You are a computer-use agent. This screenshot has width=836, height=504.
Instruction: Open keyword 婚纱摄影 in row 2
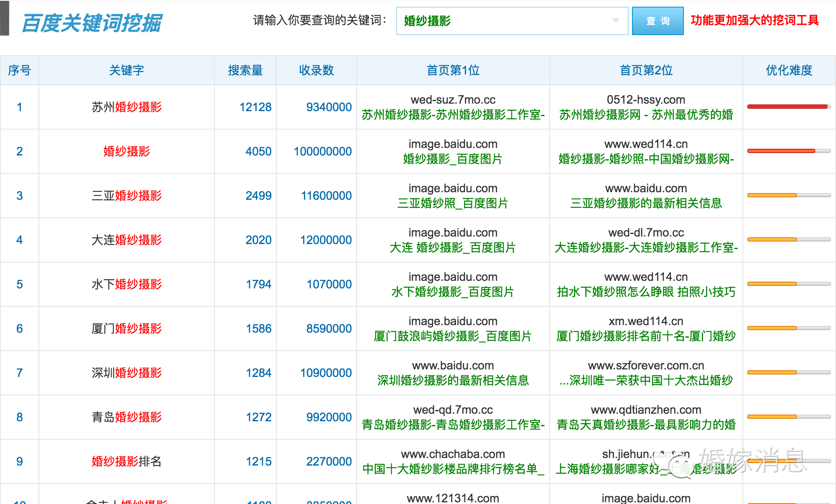tap(127, 151)
